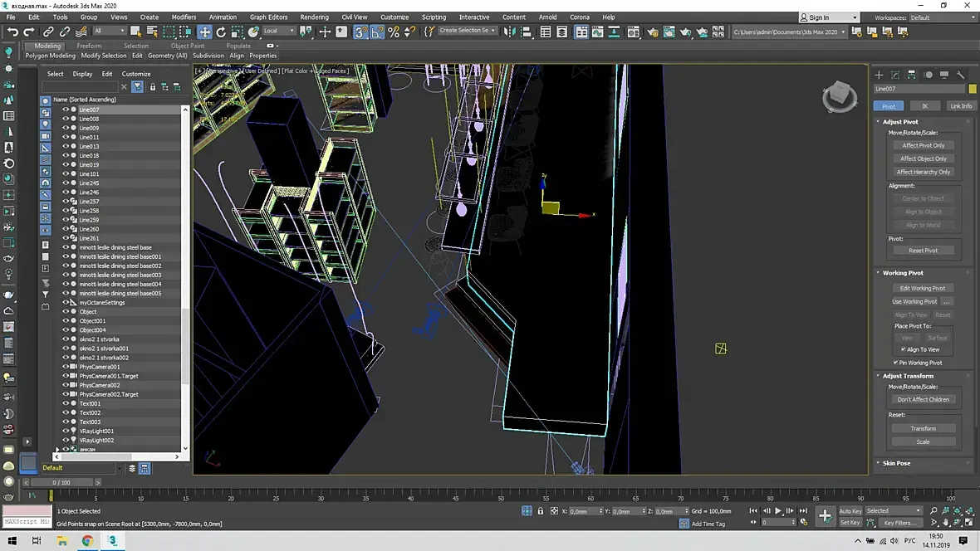The height and width of the screenshot is (551, 980).
Task: Click the Undo arrow icon
Action: tap(12, 32)
